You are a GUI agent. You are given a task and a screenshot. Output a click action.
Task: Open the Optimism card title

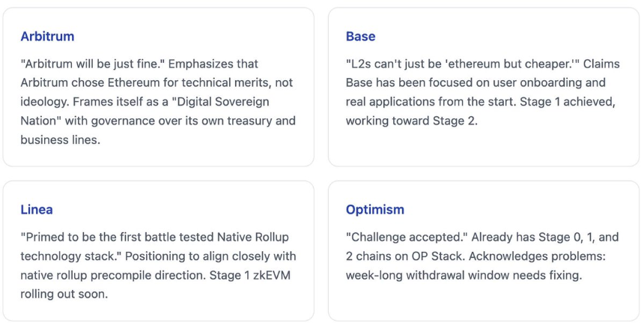[374, 210]
